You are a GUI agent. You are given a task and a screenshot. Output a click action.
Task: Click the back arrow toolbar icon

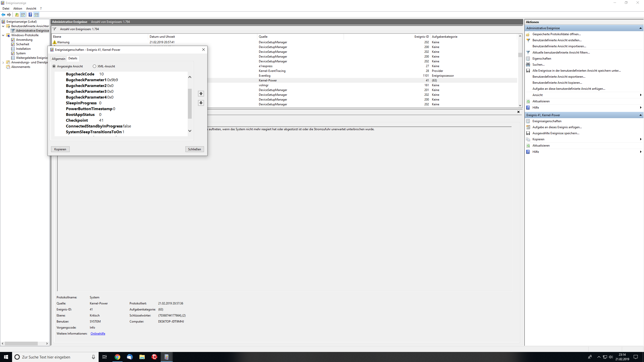tap(3, 15)
